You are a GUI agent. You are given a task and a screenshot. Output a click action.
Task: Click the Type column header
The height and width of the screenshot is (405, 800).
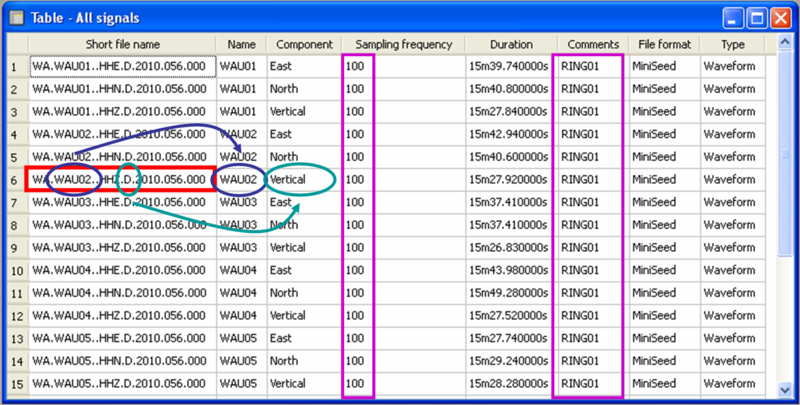coord(732,45)
